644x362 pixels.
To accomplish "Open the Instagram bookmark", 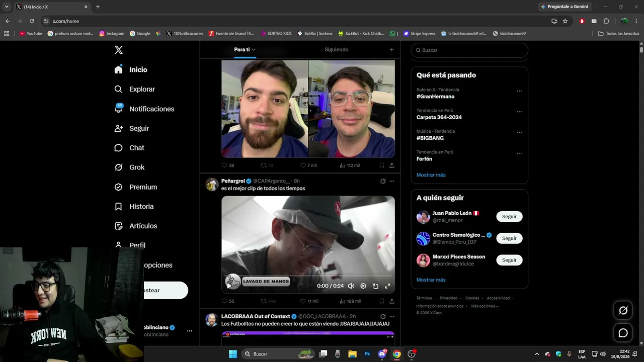I will point(112,34).
